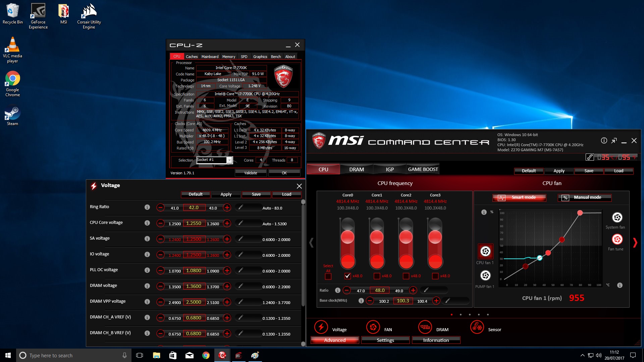This screenshot has height=362, width=644.
Task: Click the Core0 frequency slider knob
Action: pyautogui.click(x=347, y=237)
